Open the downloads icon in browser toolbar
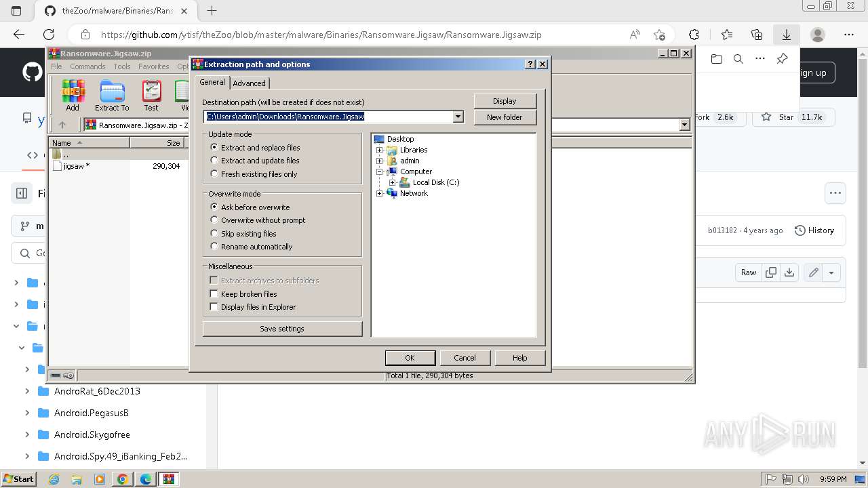Screen dimensions: 868x488 coord(787,35)
